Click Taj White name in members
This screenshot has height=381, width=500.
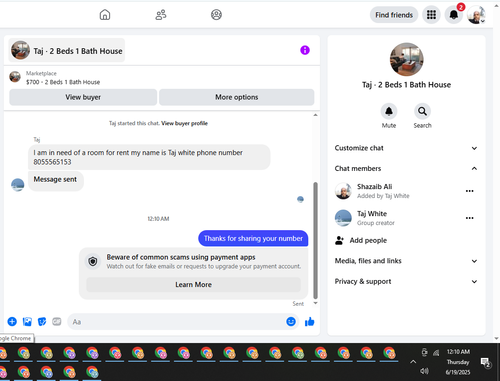(372, 214)
